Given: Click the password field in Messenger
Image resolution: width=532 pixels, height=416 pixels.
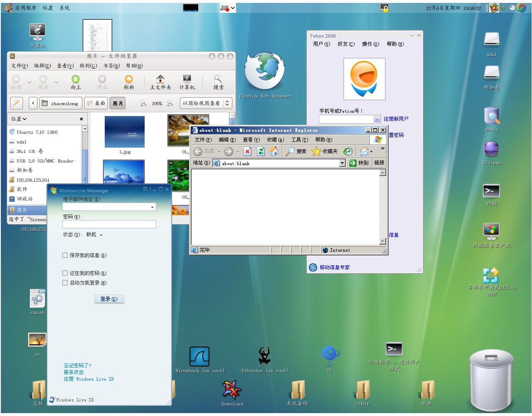Looking at the screenshot, I should [x=109, y=224].
